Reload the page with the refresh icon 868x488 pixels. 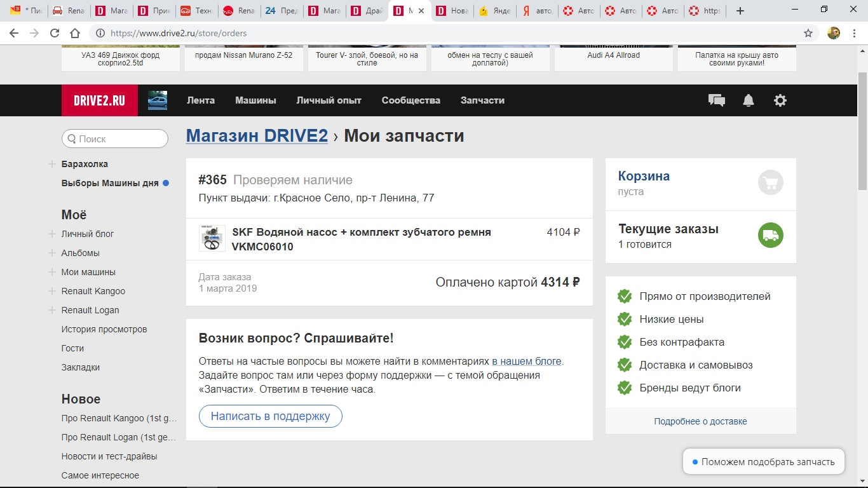point(55,33)
